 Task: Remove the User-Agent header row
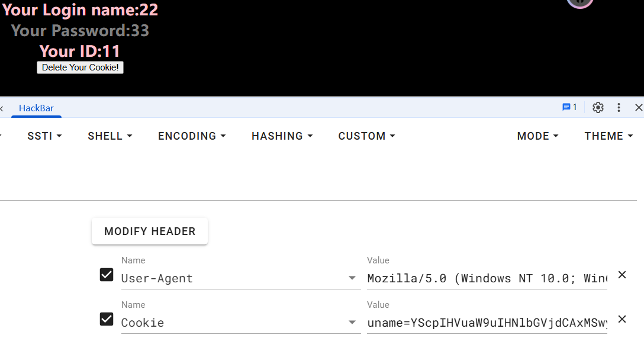point(622,275)
